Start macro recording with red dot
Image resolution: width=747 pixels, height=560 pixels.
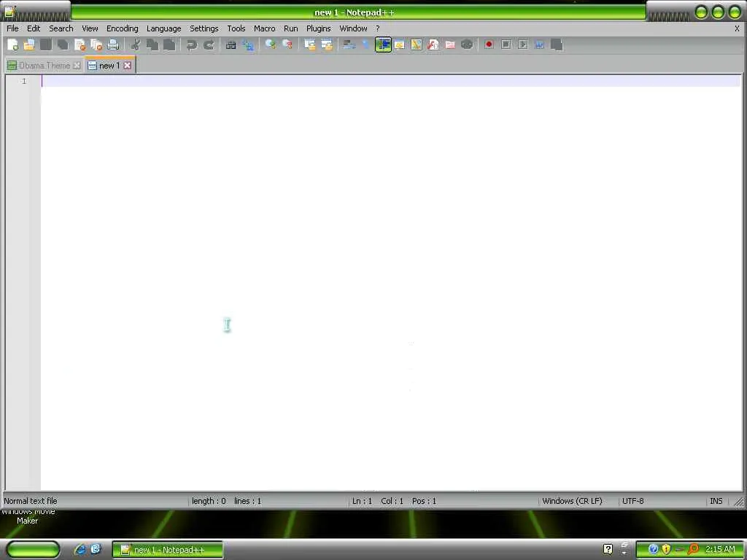pyautogui.click(x=489, y=44)
